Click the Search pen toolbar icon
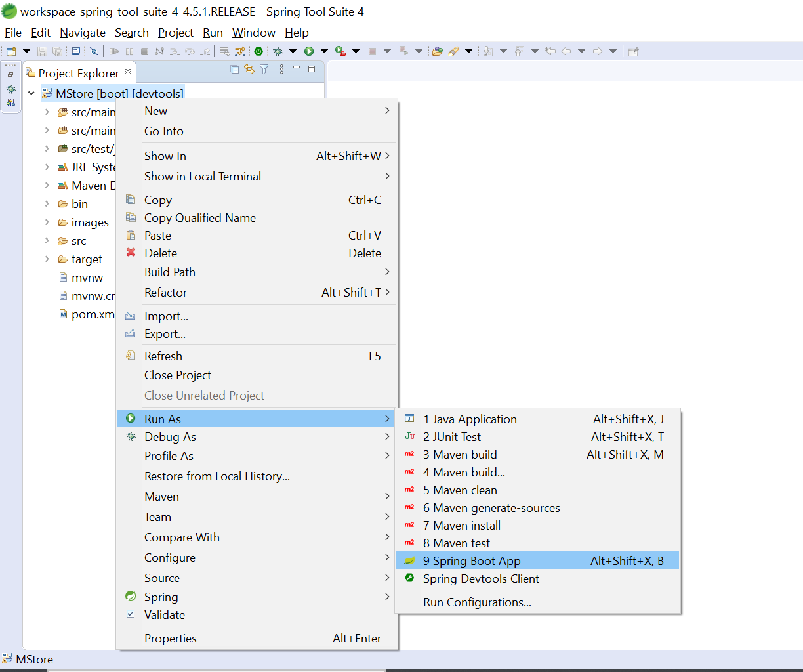Image resolution: width=803 pixels, height=672 pixels. click(453, 51)
